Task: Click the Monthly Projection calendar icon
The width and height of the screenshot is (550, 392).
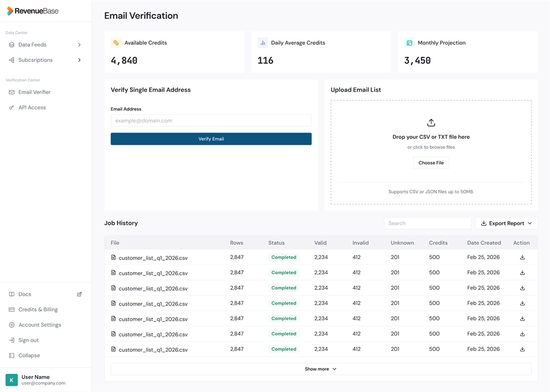Action: point(410,43)
